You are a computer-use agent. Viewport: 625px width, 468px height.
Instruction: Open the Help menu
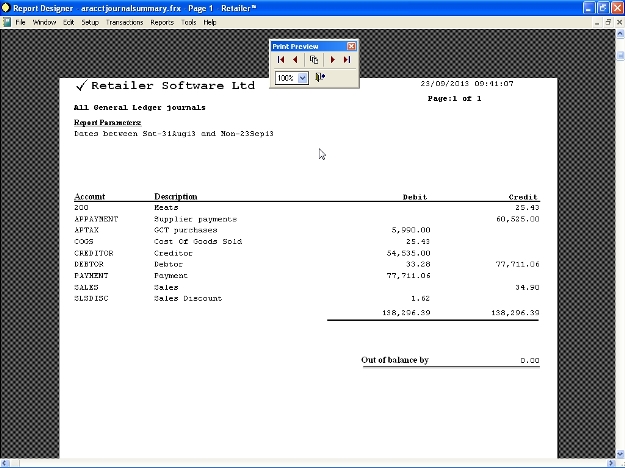point(210,21)
